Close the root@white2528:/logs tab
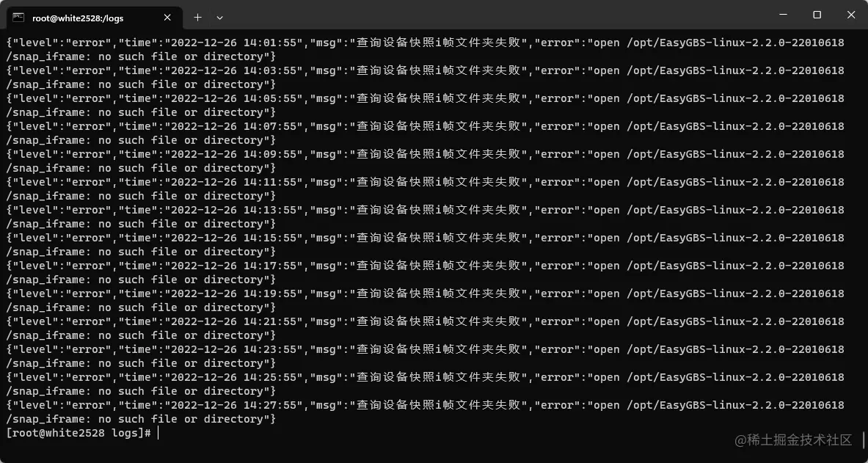 (x=167, y=18)
